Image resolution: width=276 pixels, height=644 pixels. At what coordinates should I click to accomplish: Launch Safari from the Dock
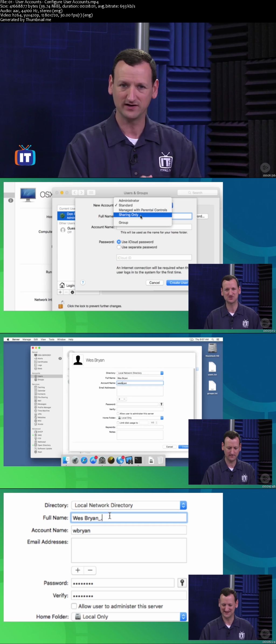pyautogui.click(x=84, y=460)
